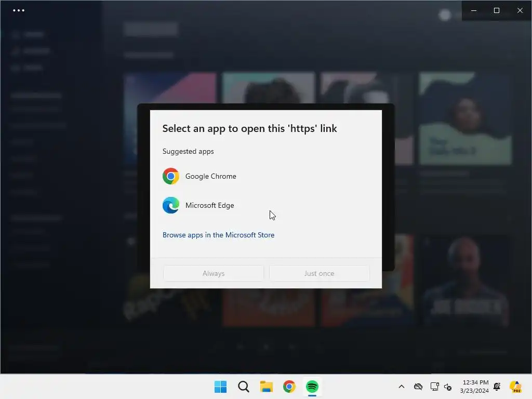The image size is (532, 399).
Task: Maximize the Spotify window
Action: pyautogui.click(x=497, y=10)
